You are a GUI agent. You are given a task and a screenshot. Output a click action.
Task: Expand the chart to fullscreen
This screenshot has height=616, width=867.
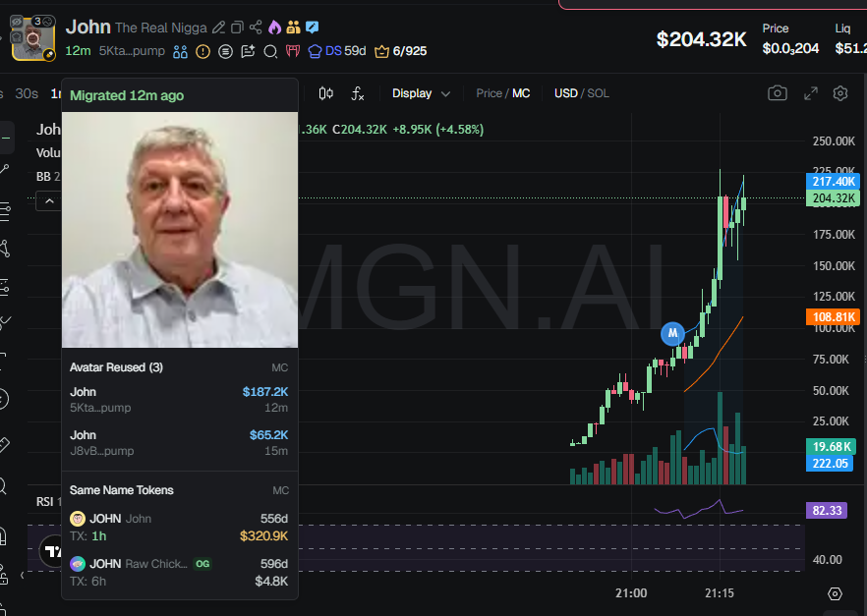(811, 93)
